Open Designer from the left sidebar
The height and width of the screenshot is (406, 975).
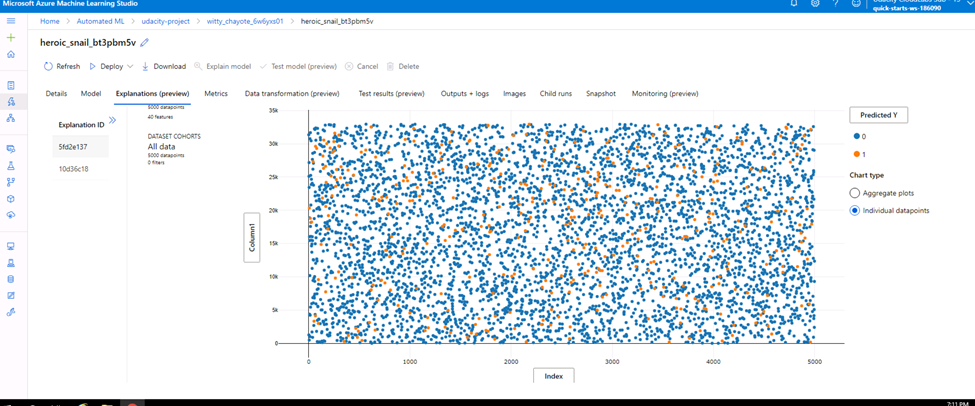point(11,118)
